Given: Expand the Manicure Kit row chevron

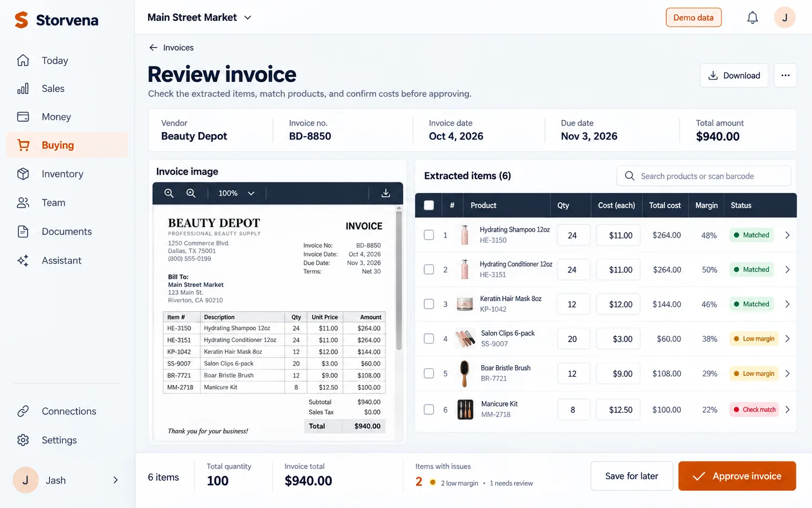Looking at the screenshot, I should tap(787, 410).
